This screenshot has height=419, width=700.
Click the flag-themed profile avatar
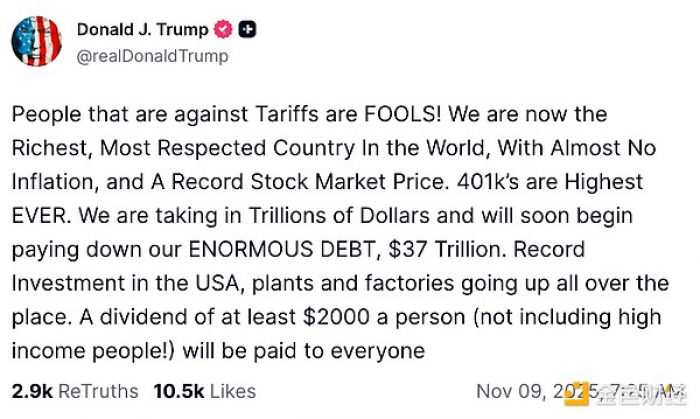tap(37, 41)
